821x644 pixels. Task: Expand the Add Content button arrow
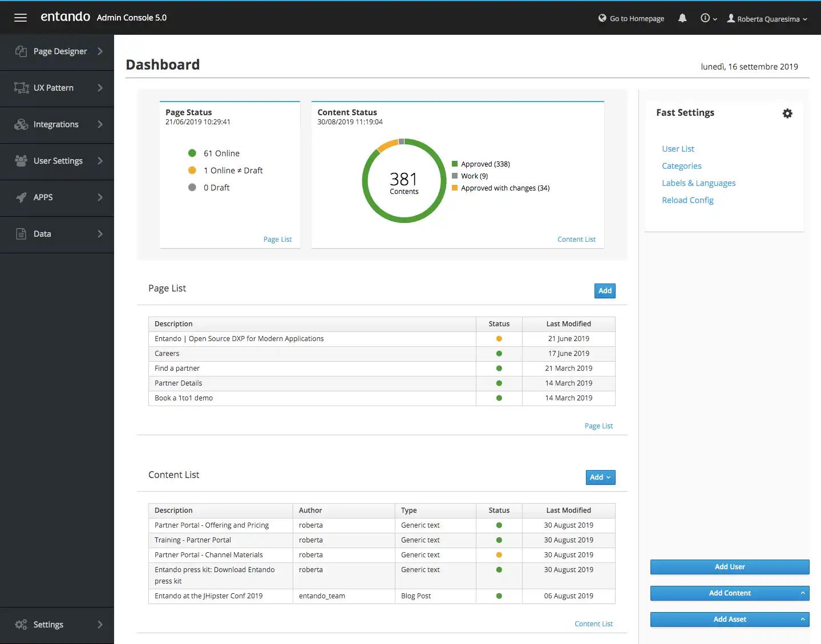(x=802, y=593)
